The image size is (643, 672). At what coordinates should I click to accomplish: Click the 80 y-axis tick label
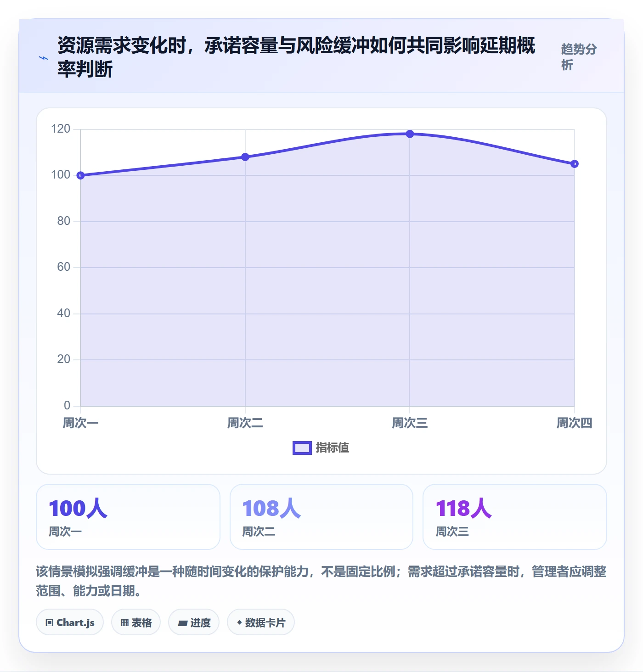pyautogui.click(x=64, y=221)
